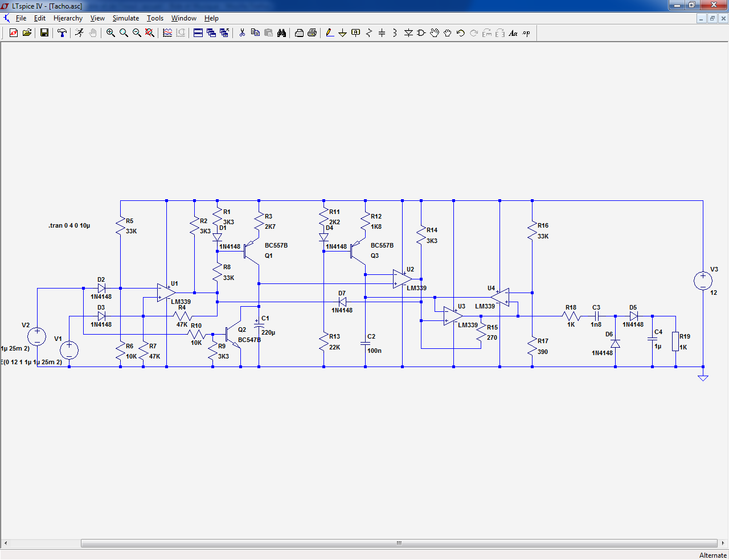The width and height of the screenshot is (729, 560).
Task: Add a SPICE directive with .op icon
Action: pyautogui.click(x=526, y=33)
